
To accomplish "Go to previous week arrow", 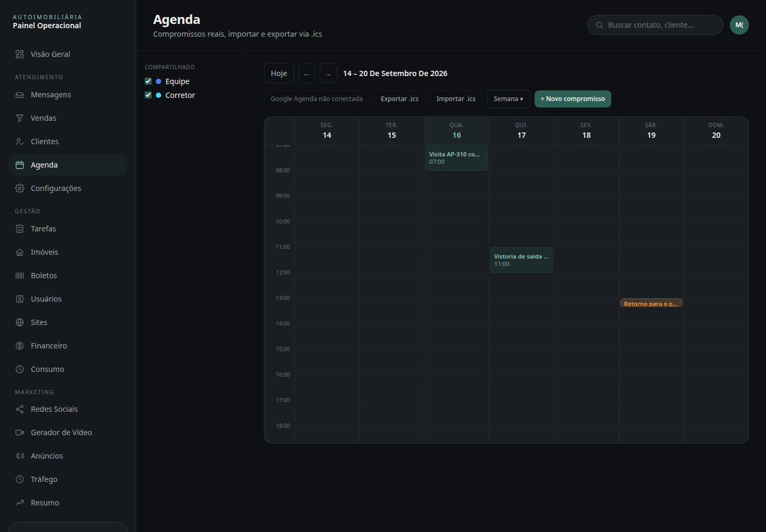I will pyautogui.click(x=307, y=73).
